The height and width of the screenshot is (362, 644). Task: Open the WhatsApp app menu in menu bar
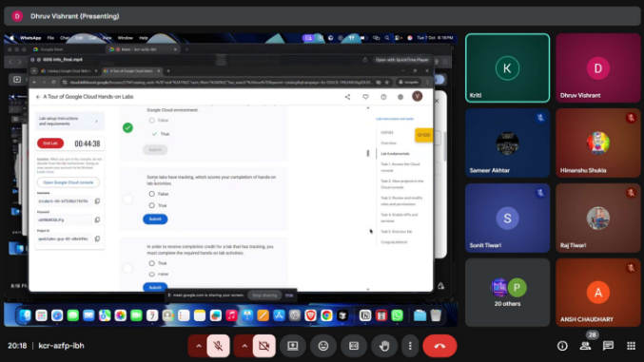[30, 38]
